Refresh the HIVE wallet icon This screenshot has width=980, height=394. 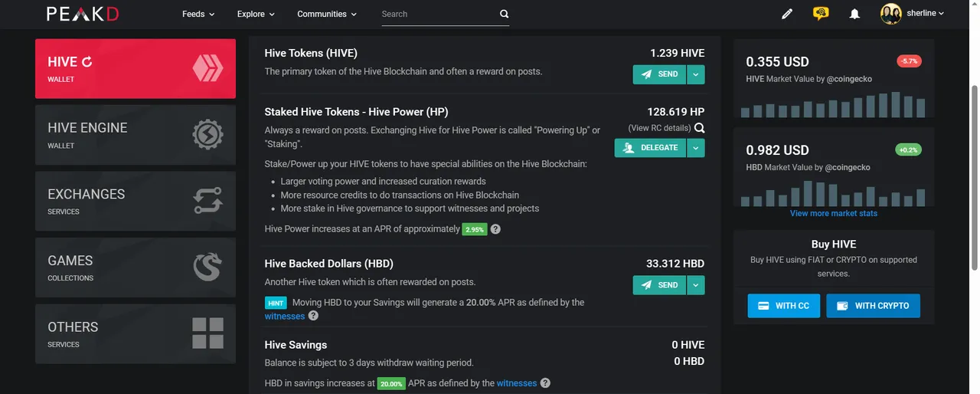(87, 62)
